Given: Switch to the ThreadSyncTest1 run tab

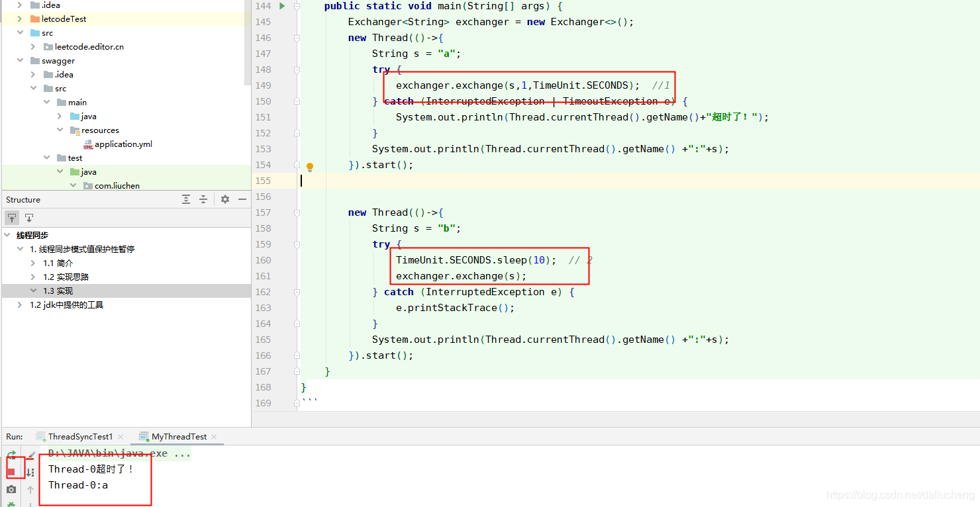Looking at the screenshot, I should pyautogui.click(x=80, y=437).
